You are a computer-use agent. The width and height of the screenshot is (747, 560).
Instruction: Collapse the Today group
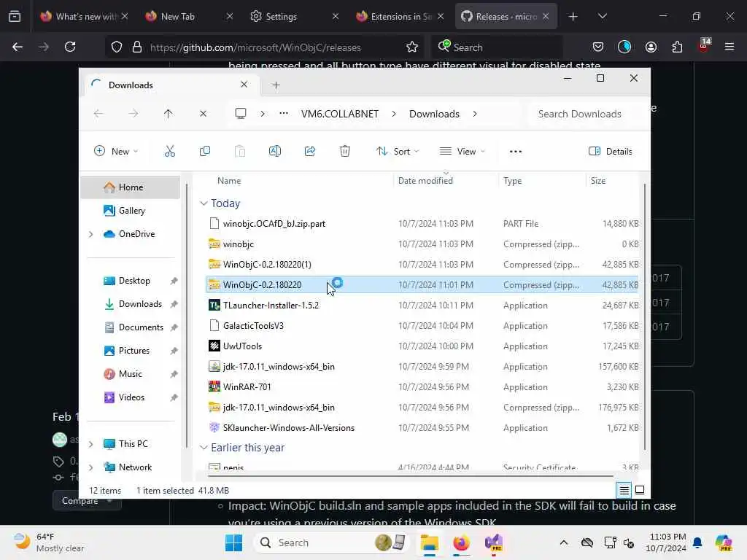(x=204, y=203)
